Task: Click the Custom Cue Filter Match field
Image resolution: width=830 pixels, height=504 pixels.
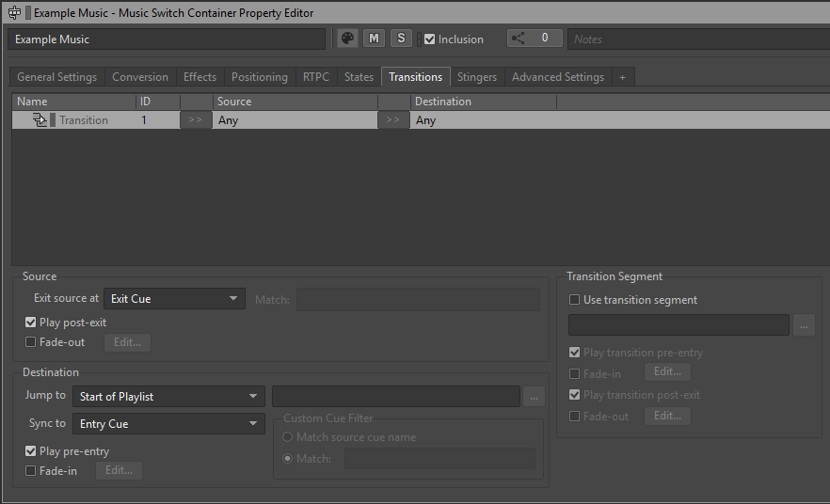Action: pyautogui.click(x=439, y=459)
